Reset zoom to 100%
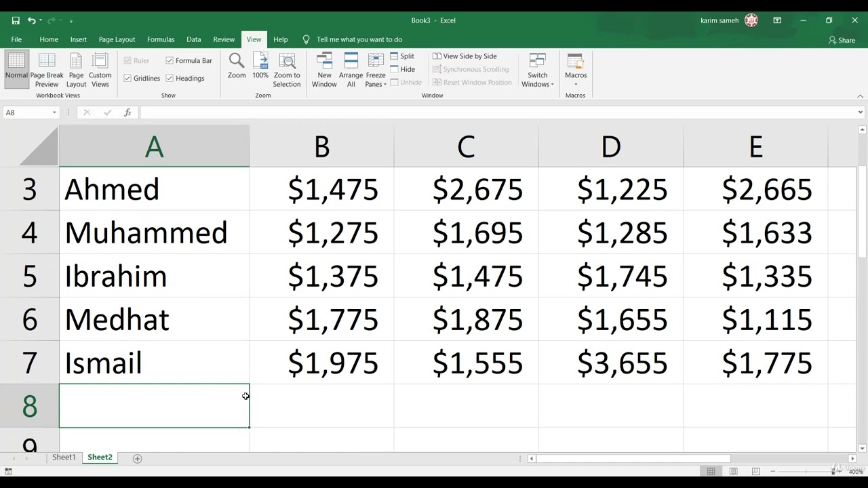 coord(260,66)
